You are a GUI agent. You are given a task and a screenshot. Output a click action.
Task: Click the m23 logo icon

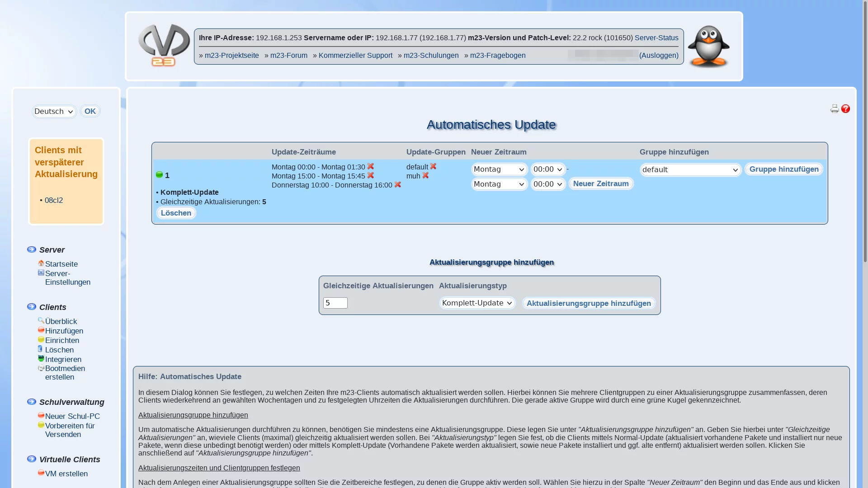[x=164, y=46]
